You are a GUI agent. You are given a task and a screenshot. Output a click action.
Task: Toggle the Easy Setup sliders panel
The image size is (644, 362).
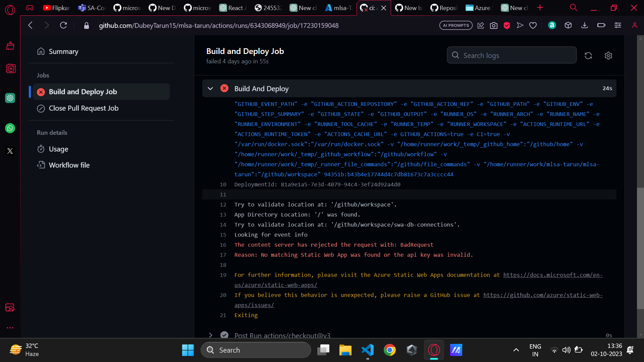click(x=618, y=25)
